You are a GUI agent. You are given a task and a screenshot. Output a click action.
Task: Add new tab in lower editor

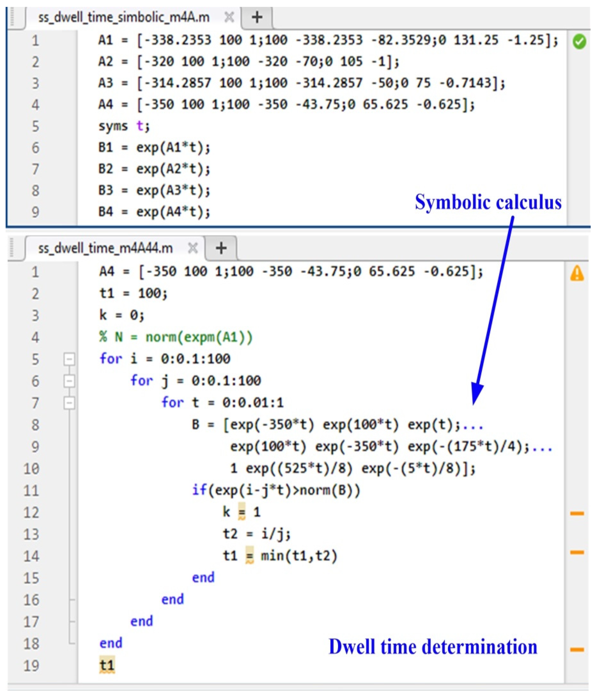click(x=221, y=248)
